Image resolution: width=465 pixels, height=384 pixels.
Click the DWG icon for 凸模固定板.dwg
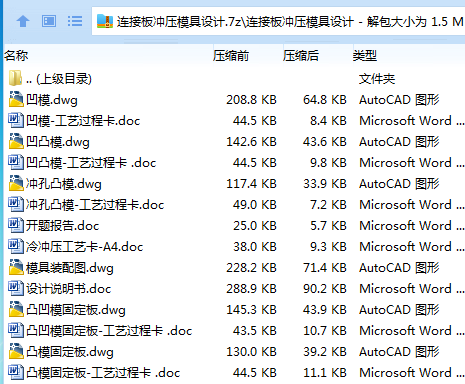pos(16,351)
